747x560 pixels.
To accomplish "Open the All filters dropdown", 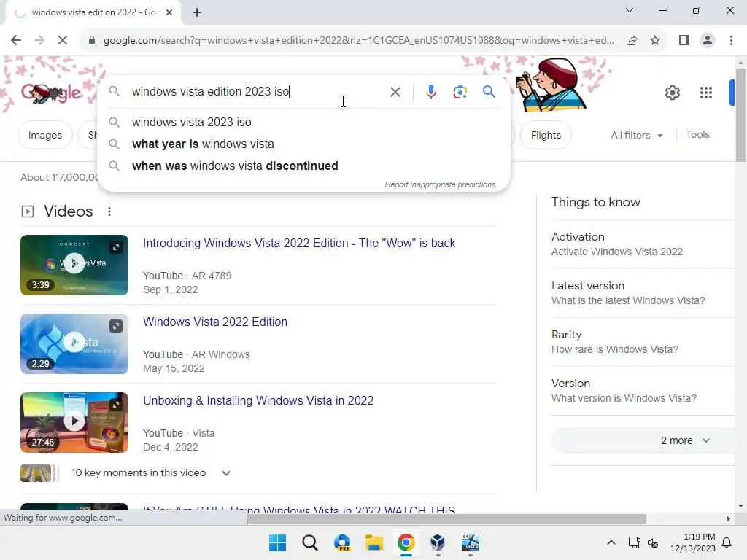I will (x=637, y=135).
